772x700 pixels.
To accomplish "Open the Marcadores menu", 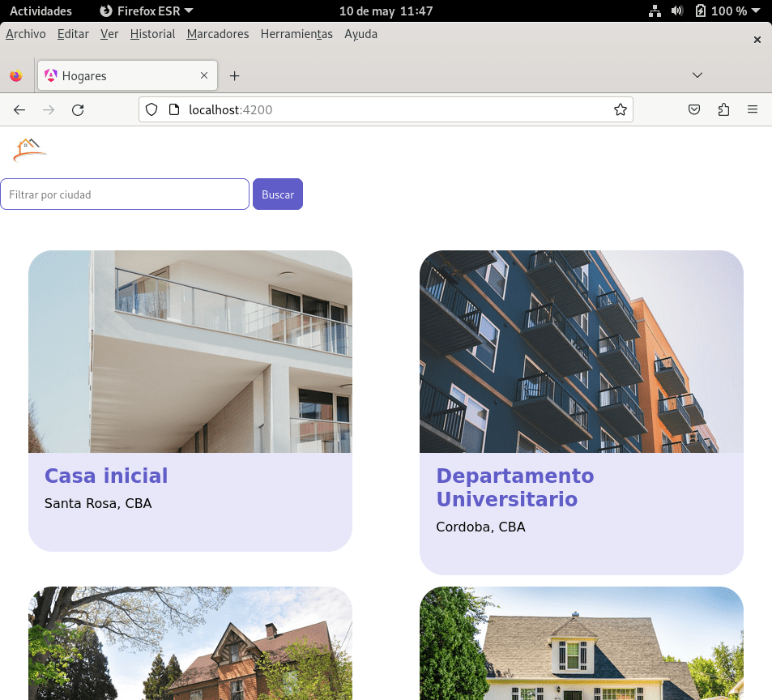I will pyautogui.click(x=217, y=34).
